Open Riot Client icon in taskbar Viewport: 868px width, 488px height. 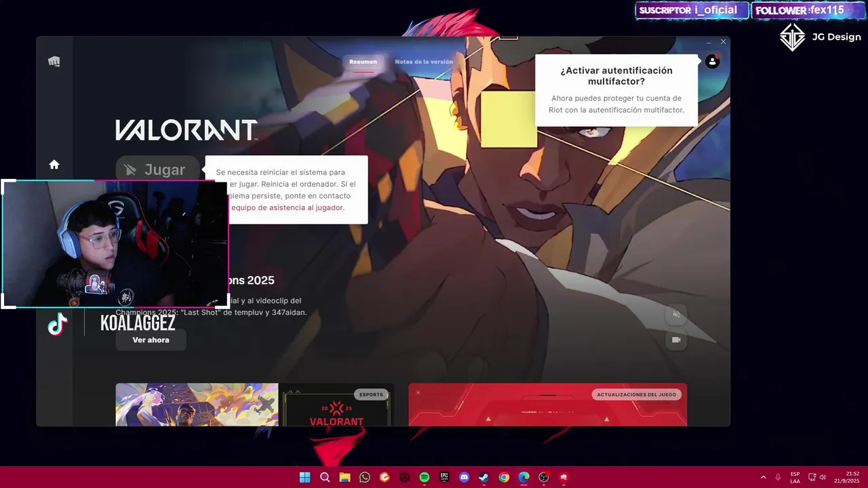(x=564, y=477)
